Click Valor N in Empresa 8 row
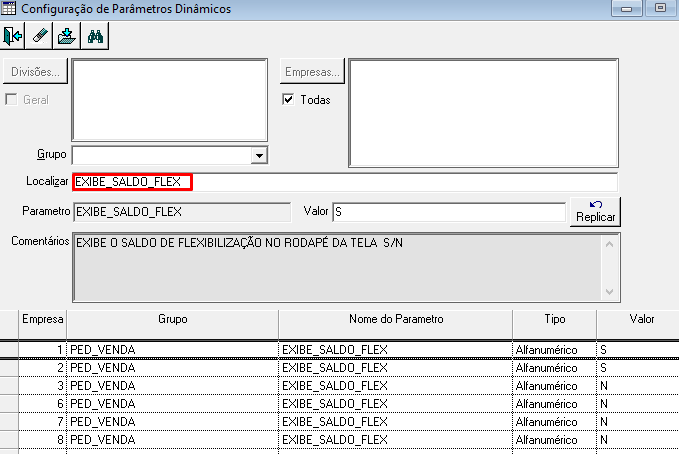 (604, 440)
